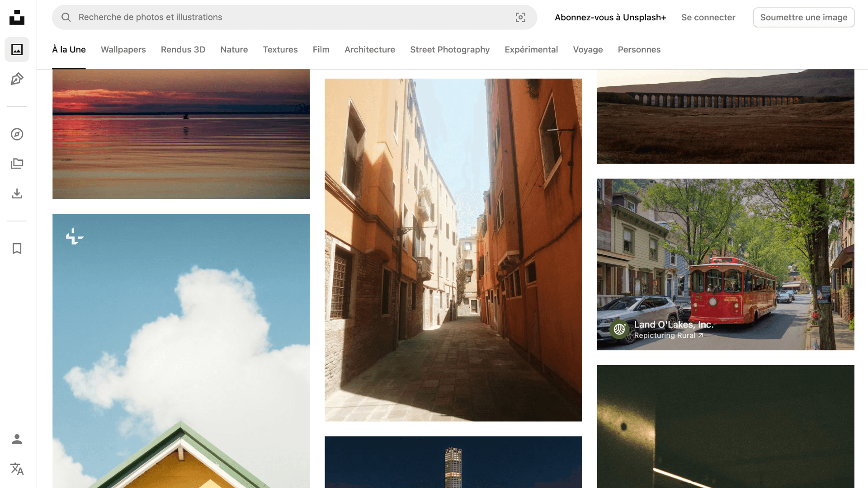Focus the photo search input field
Image resolution: width=868 pixels, height=488 pixels.
pos(289,17)
